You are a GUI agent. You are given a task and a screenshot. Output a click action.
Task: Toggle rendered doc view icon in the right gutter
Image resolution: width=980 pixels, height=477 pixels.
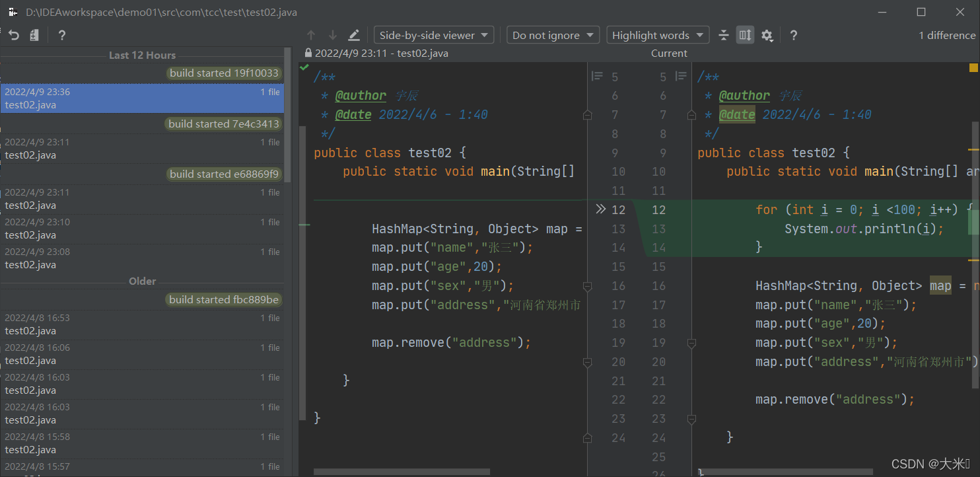(681, 77)
